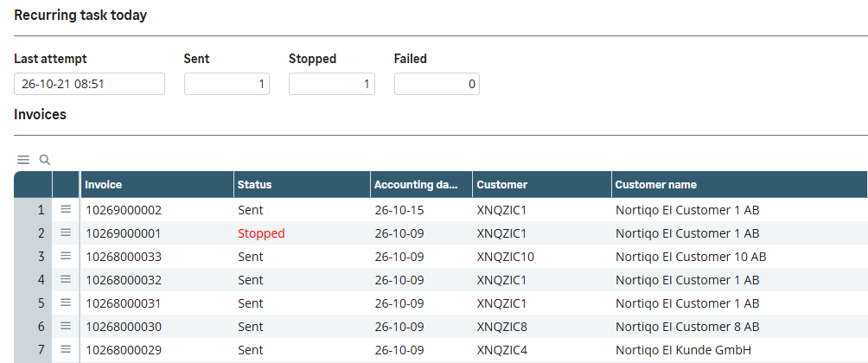Click the Sent count field

(x=227, y=84)
